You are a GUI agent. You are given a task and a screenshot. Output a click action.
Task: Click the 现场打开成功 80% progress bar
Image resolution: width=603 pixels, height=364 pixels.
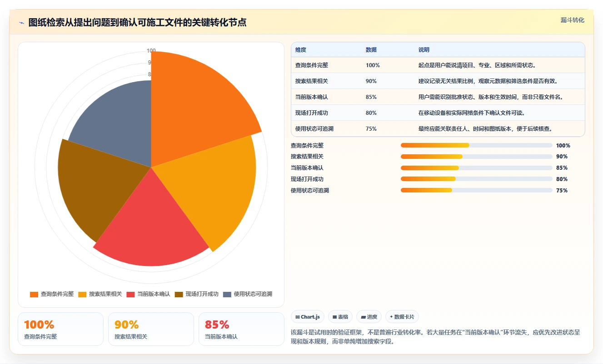click(x=476, y=179)
